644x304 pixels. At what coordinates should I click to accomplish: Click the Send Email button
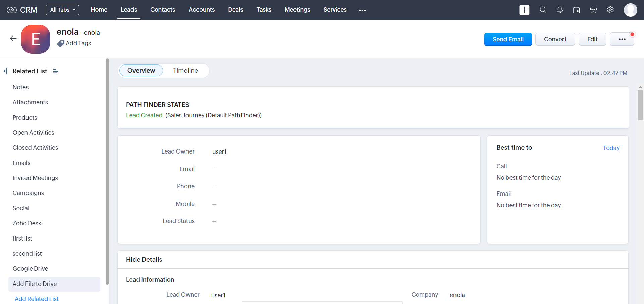click(508, 39)
